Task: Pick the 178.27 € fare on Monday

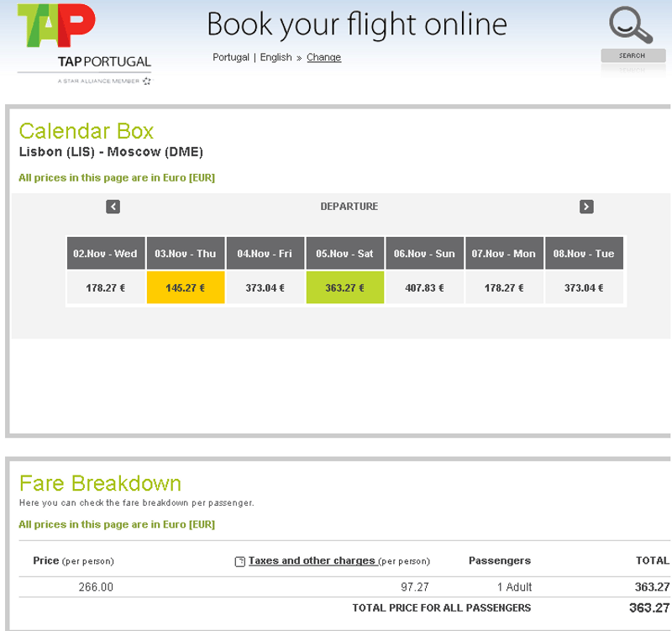Action: pos(504,287)
